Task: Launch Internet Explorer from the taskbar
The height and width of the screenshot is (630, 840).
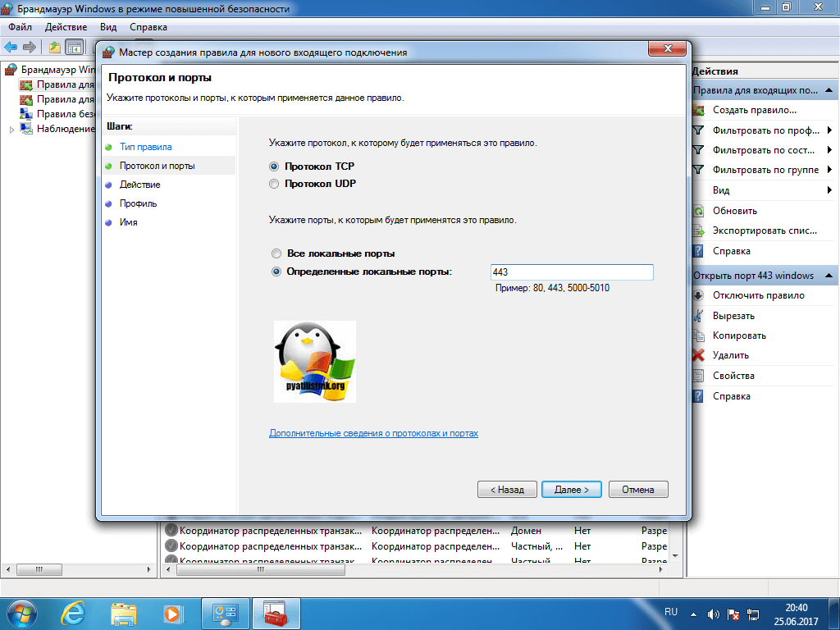Action: tap(75, 613)
